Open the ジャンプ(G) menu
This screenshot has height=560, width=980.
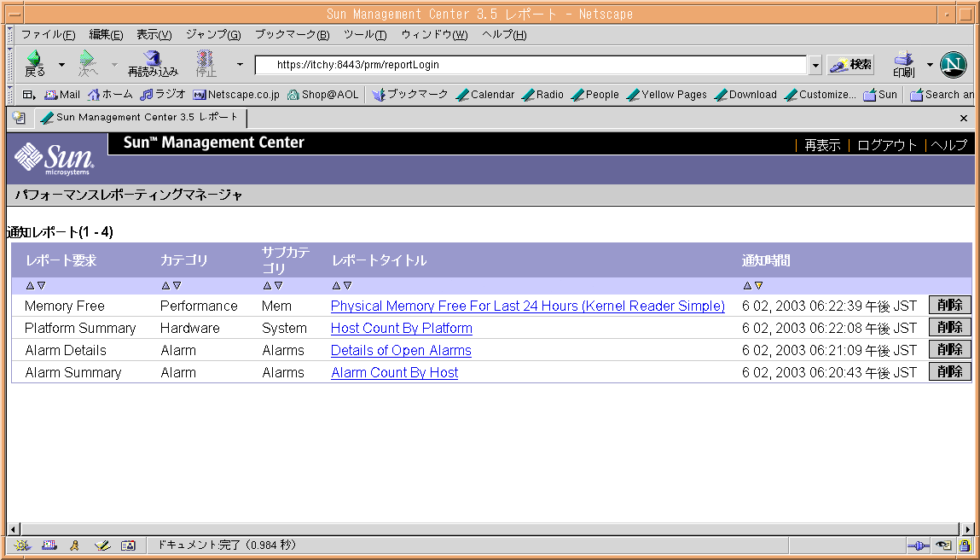[213, 34]
